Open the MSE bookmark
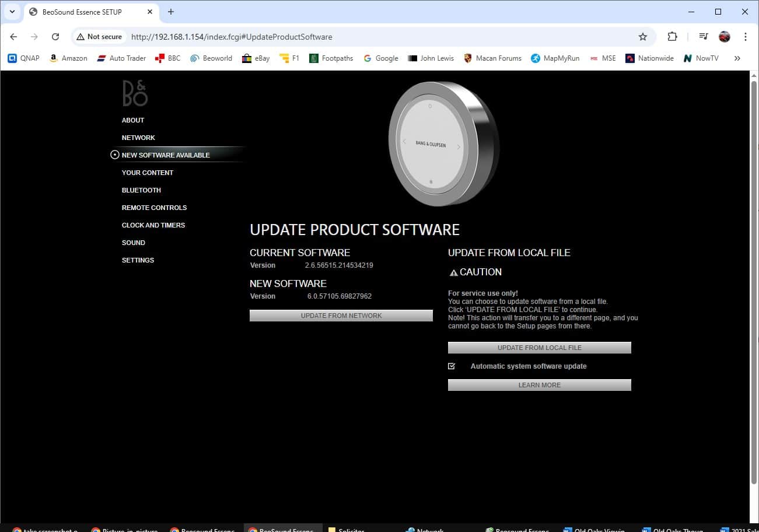Image resolution: width=759 pixels, height=532 pixels. [603, 58]
